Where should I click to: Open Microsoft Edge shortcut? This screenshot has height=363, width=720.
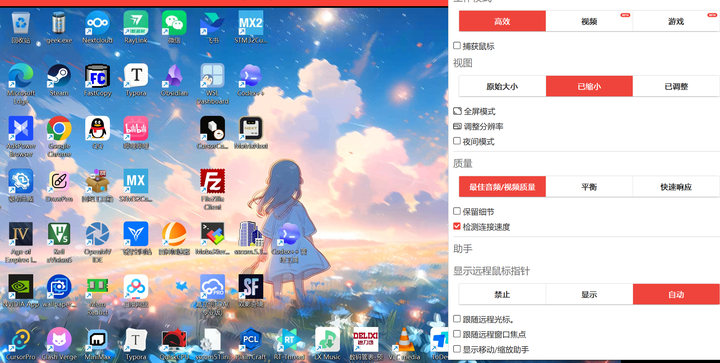click(21, 76)
